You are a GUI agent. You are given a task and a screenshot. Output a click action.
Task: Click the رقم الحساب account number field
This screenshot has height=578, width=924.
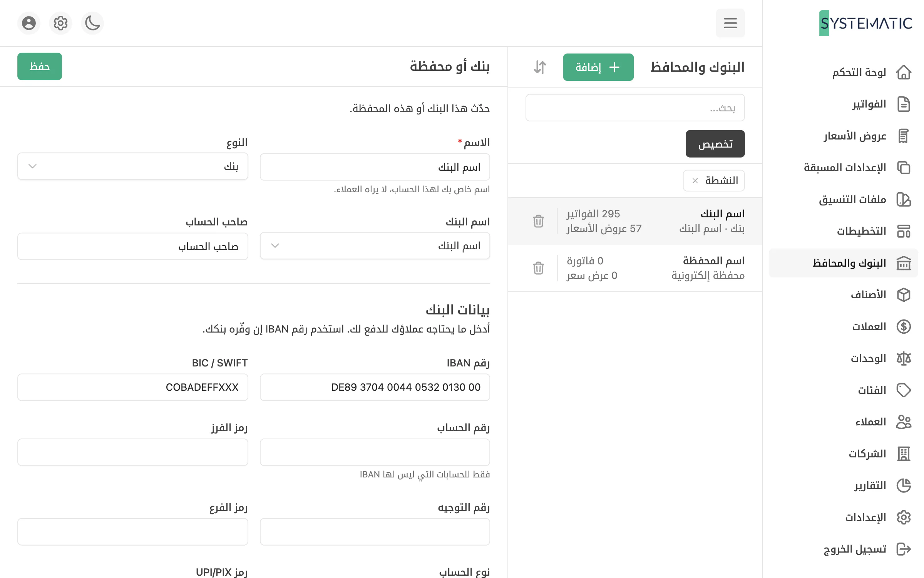click(x=375, y=452)
